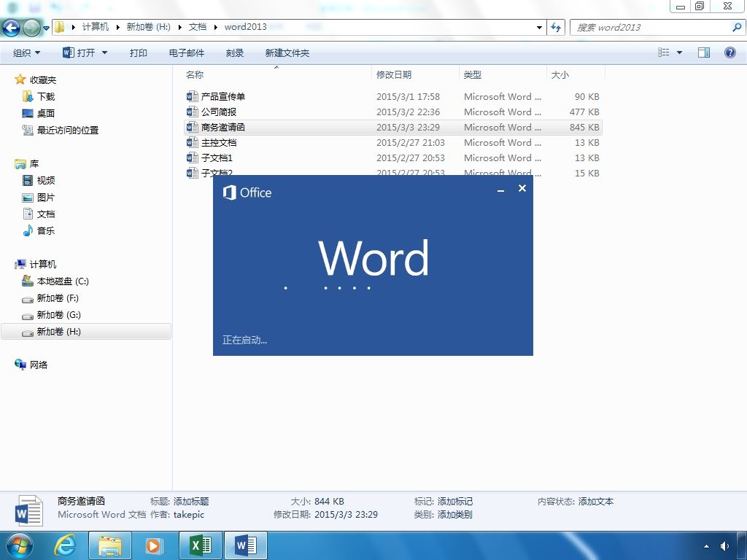
Task: Open 新加卷 (F:) drive
Action: point(58,298)
